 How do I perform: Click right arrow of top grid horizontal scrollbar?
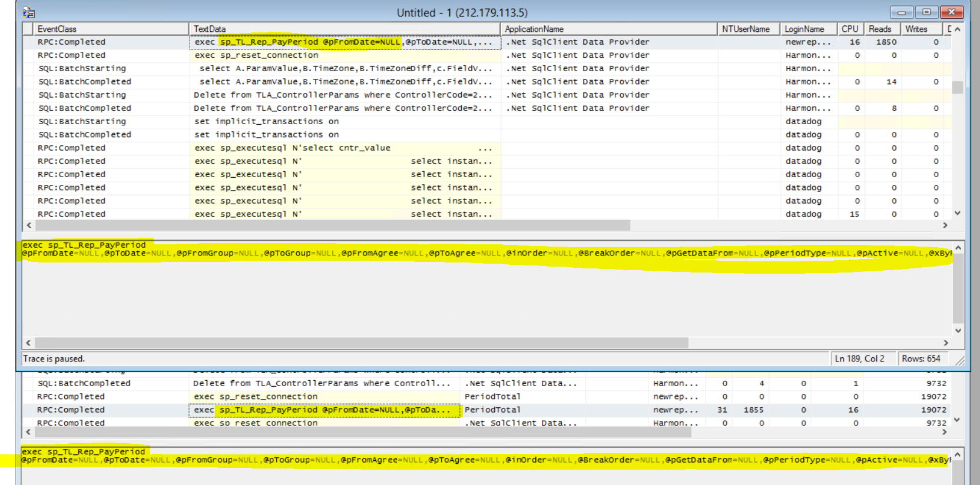(x=945, y=225)
